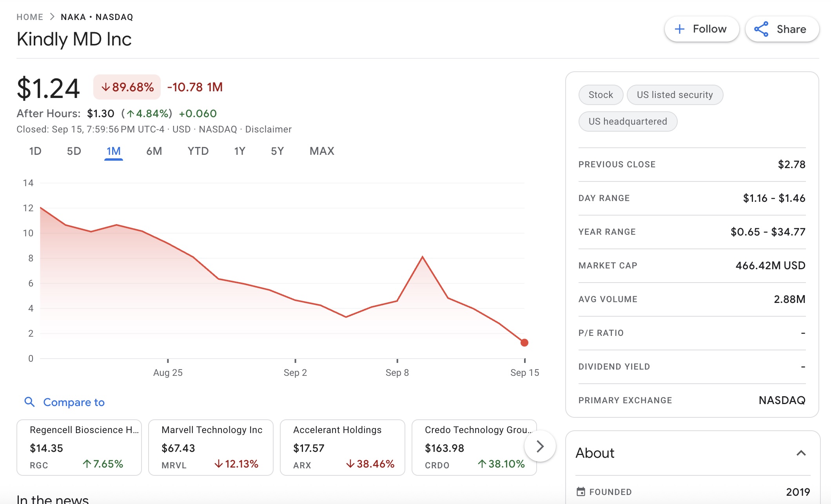Select the 1M time range tab

pyautogui.click(x=114, y=151)
